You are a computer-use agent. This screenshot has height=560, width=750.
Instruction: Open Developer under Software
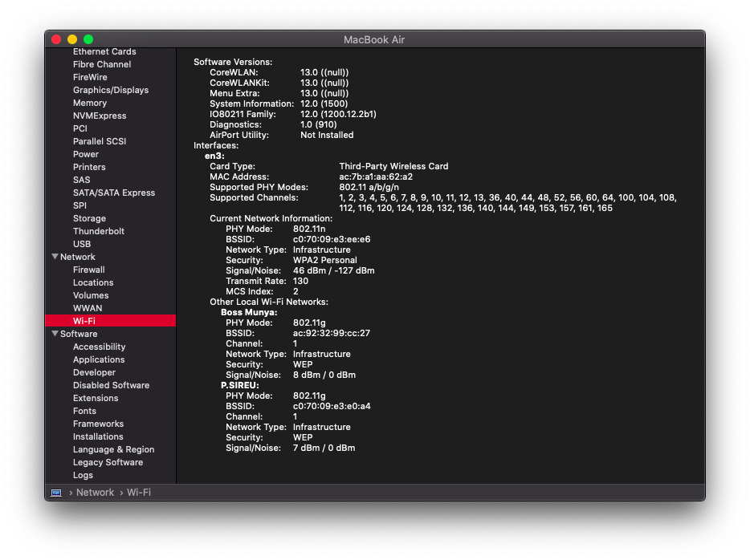point(94,373)
